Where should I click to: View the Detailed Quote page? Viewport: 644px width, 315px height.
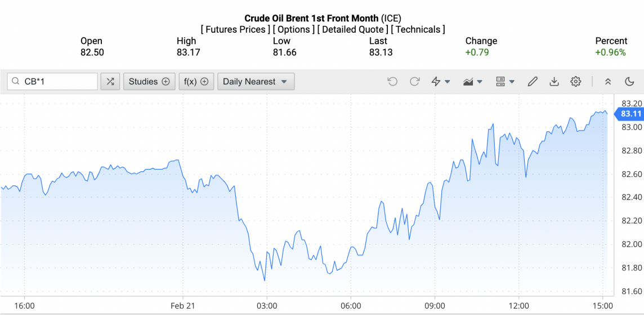(x=352, y=29)
